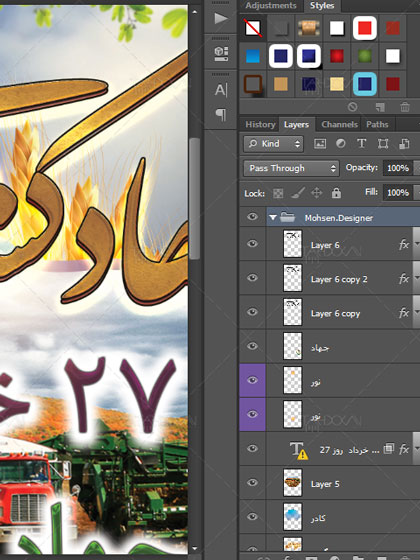The height and width of the screenshot is (560, 420).
Task: Click the canvas vertical scrollbar thumb
Action: [x=194, y=198]
